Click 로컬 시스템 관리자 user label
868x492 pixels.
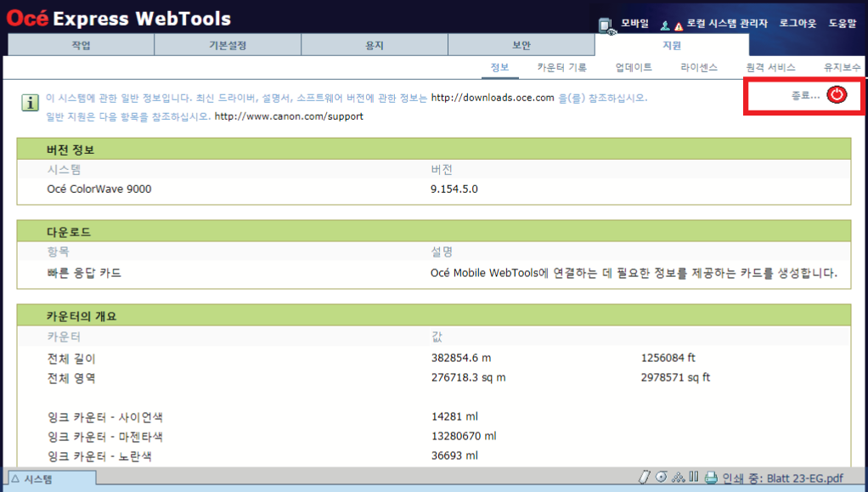[727, 23]
